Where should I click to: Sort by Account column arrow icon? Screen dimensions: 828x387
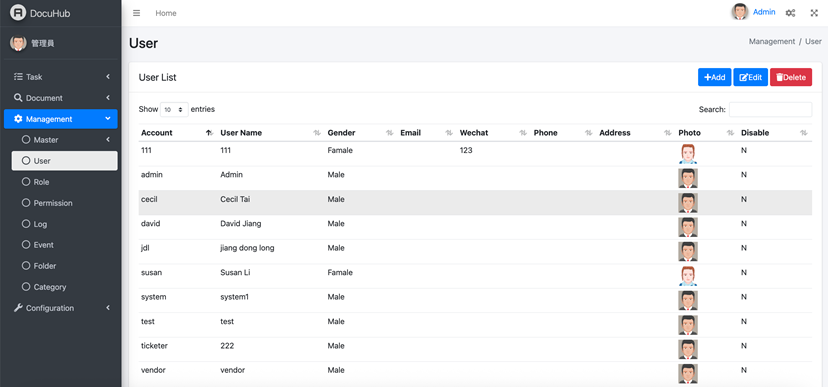209,133
